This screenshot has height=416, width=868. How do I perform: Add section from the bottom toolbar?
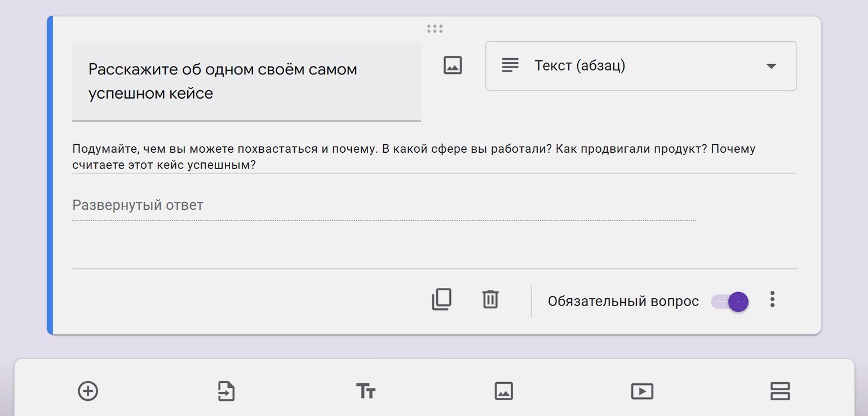coord(780,391)
